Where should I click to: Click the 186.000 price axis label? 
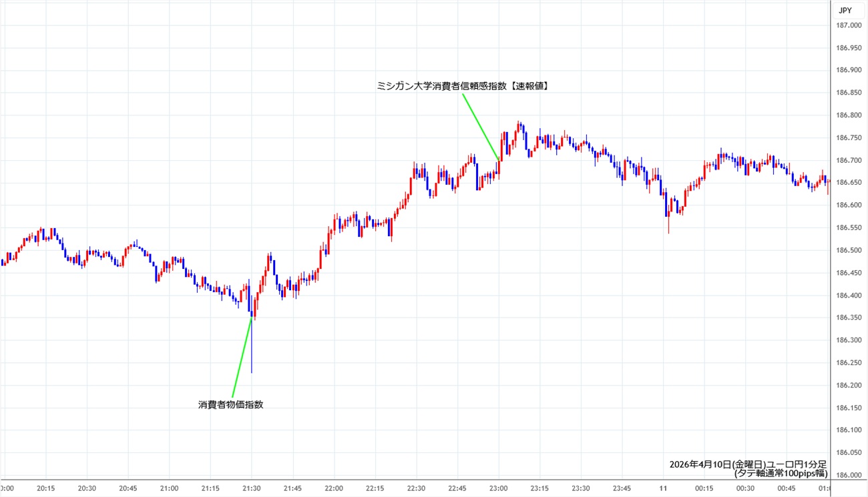click(848, 475)
